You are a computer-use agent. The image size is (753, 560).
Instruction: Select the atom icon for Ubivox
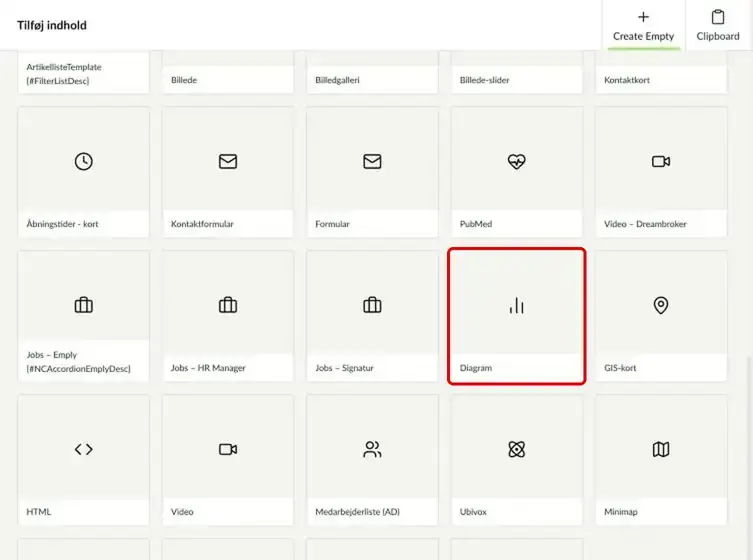(x=517, y=450)
